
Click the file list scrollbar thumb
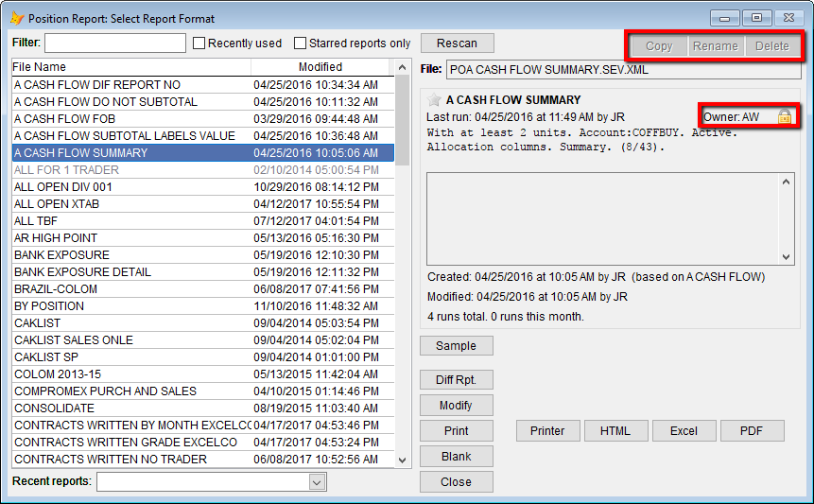point(402,120)
